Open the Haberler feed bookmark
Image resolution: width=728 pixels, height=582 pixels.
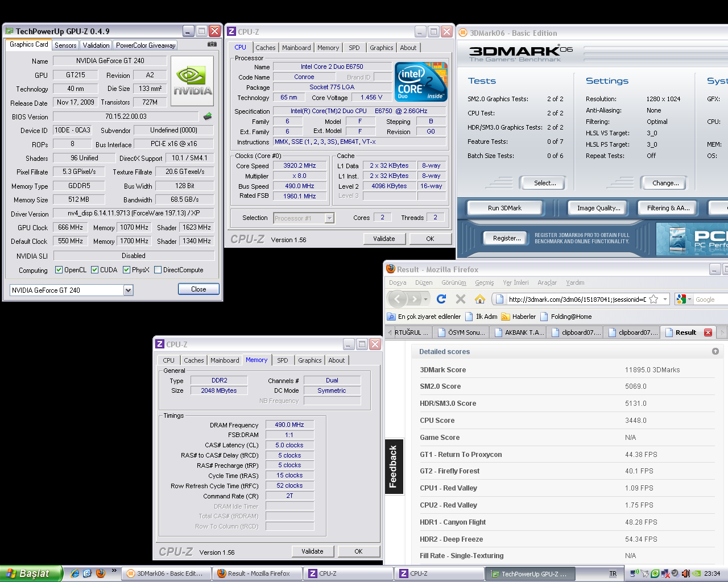[x=518, y=317]
